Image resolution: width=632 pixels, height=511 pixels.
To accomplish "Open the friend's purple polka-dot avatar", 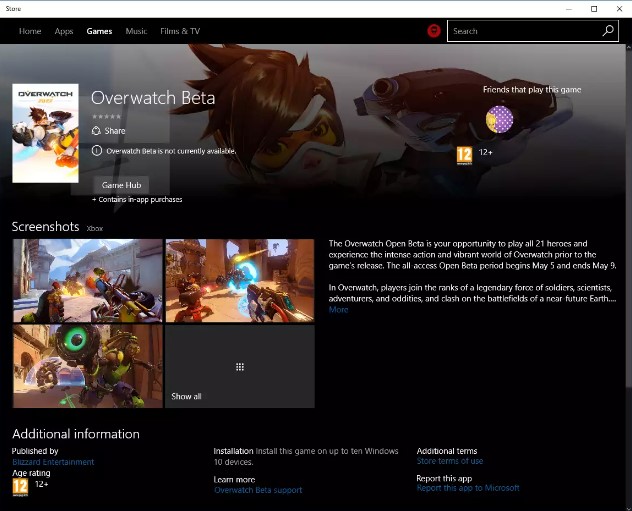I will [499, 120].
